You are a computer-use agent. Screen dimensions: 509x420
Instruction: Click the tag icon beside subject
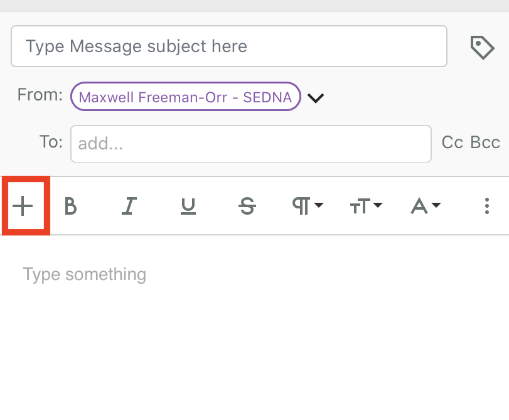(x=482, y=47)
